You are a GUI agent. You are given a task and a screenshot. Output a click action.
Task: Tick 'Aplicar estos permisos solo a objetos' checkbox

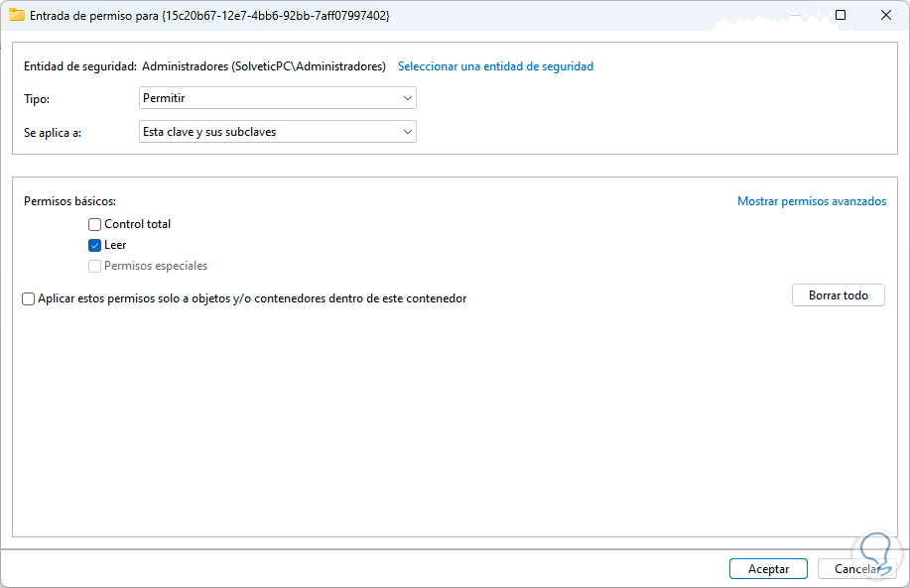tap(28, 298)
